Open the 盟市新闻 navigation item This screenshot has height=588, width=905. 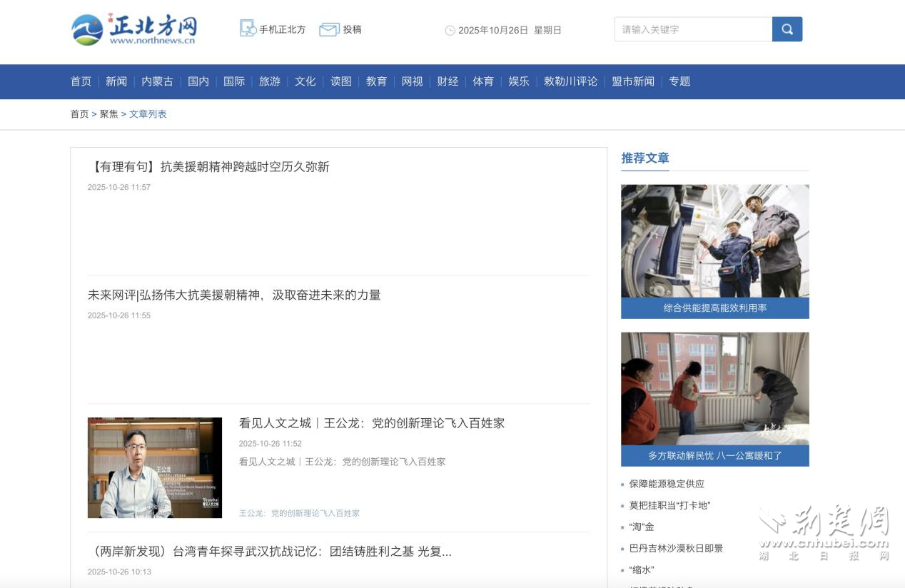tap(632, 81)
